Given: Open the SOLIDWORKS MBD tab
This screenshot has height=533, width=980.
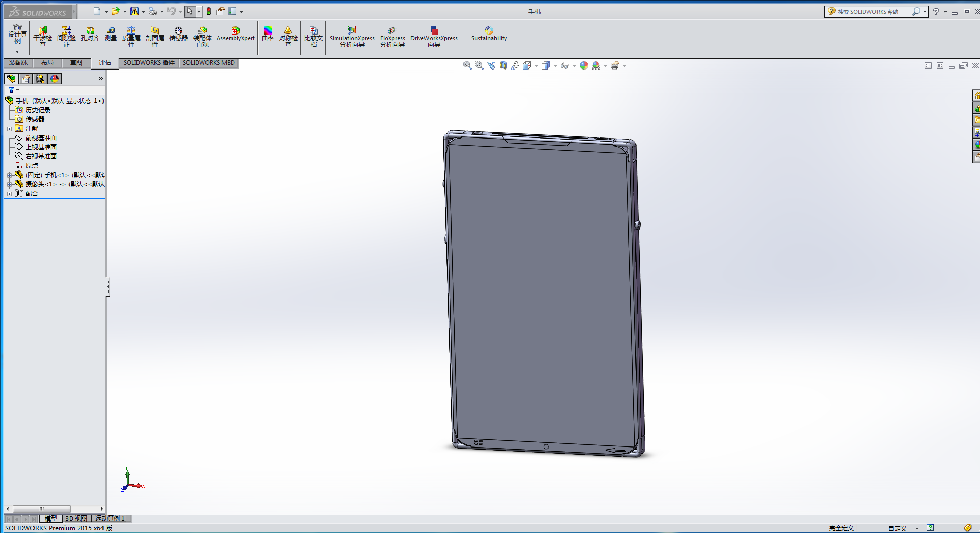Looking at the screenshot, I should pos(209,63).
